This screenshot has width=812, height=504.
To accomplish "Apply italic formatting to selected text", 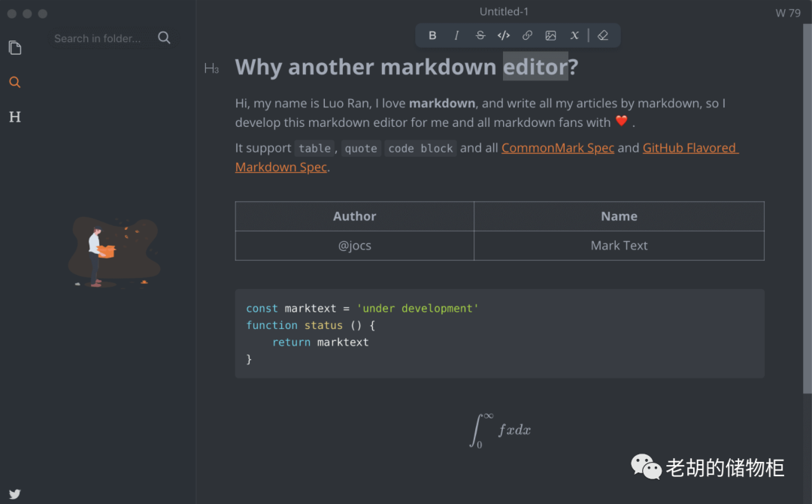I will pyautogui.click(x=456, y=36).
